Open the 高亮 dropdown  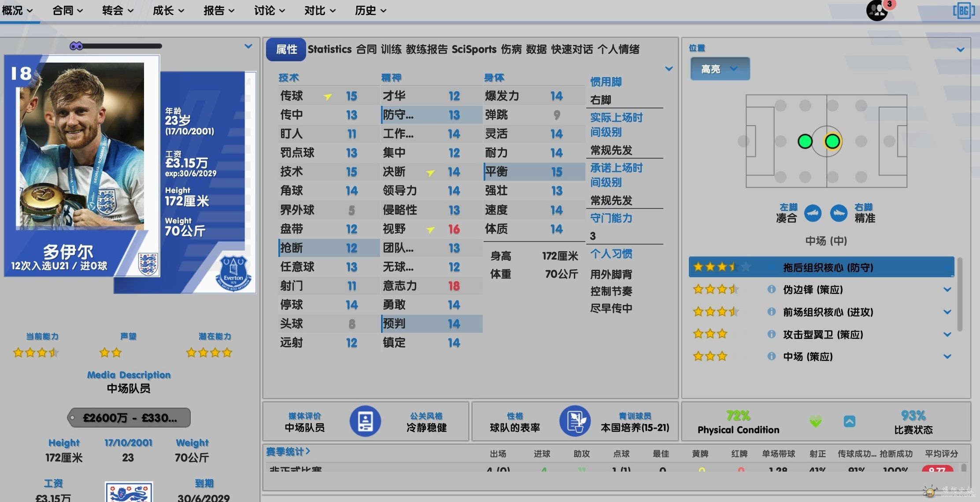pyautogui.click(x=720, y=69)
